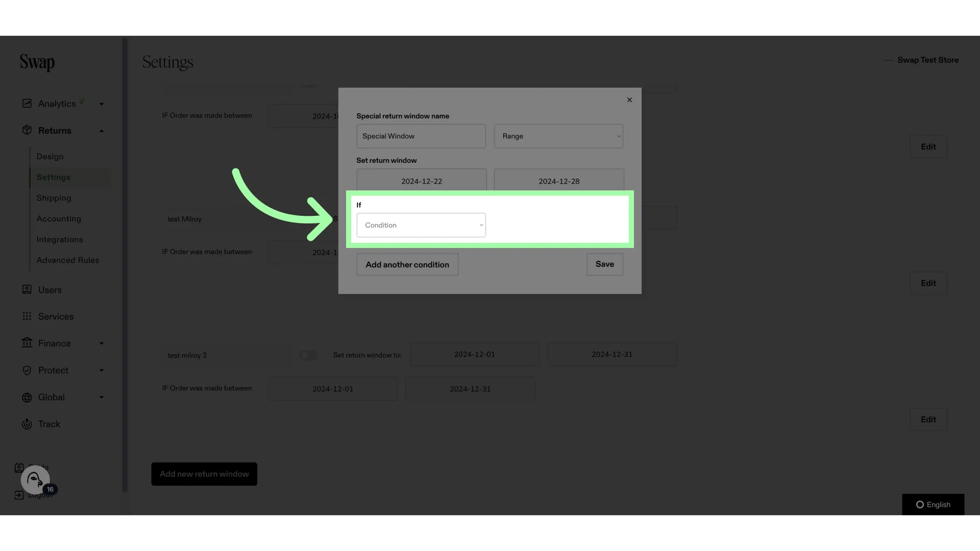Click Add another condition button

(x=407, y=264)
